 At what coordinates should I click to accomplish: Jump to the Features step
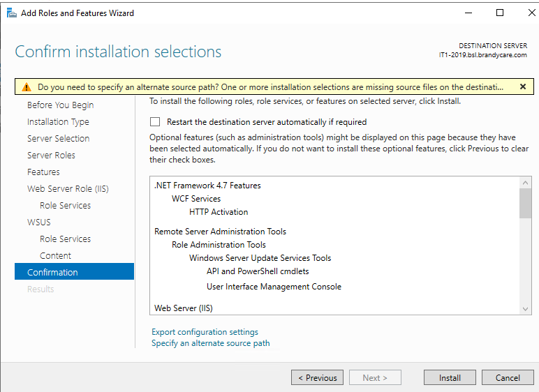click(x=43, y=172)
